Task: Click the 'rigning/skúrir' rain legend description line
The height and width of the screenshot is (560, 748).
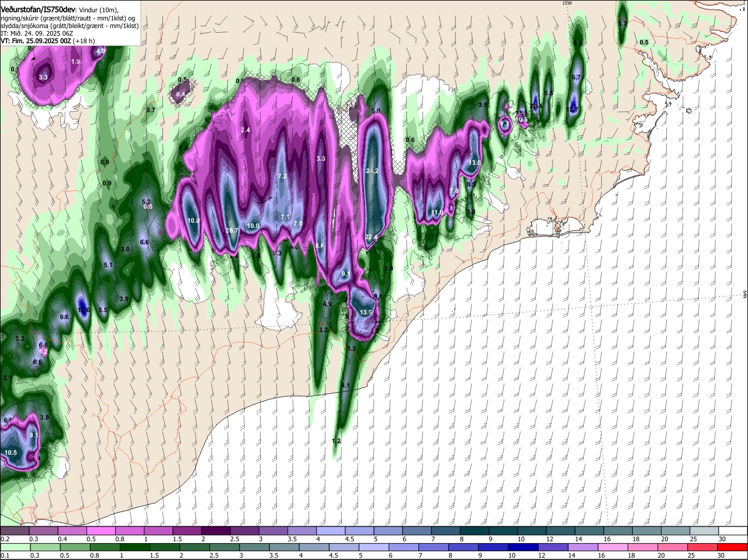Action: pos(70,18)
